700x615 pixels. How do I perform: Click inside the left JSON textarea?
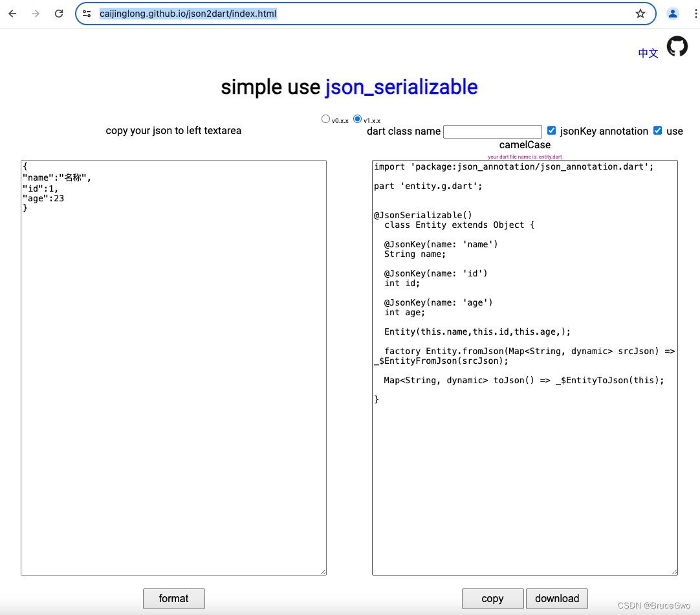(x=173, y=368)
